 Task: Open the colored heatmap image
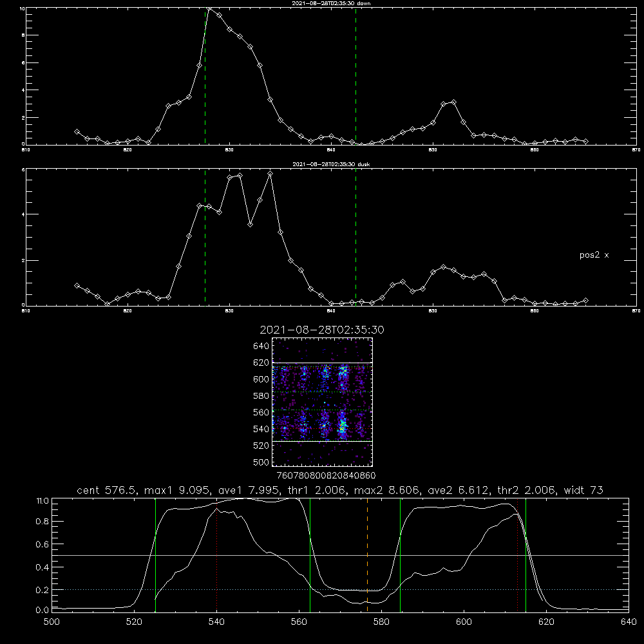323,402
